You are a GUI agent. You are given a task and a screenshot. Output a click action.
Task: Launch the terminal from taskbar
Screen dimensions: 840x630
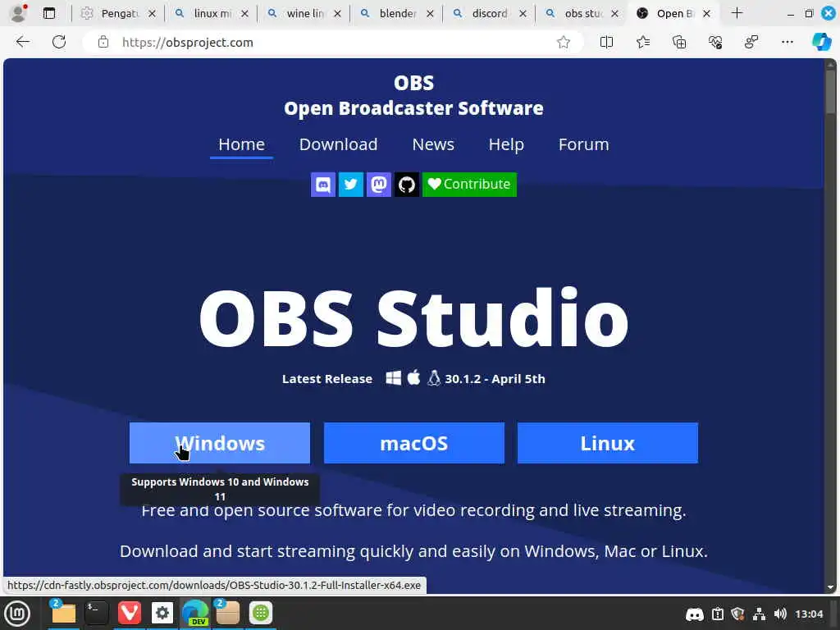tap(97, 613)
